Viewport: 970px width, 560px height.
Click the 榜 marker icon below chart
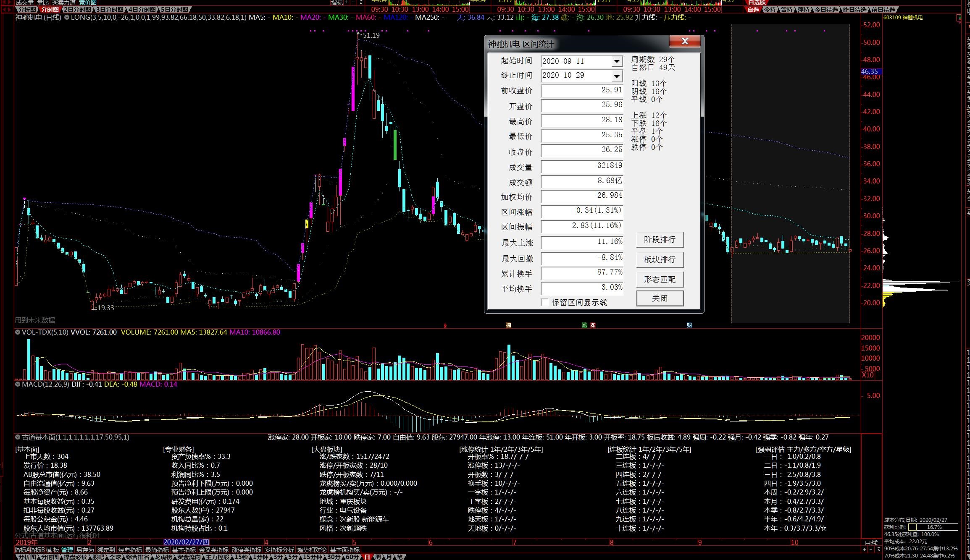(x=508, y=325)
